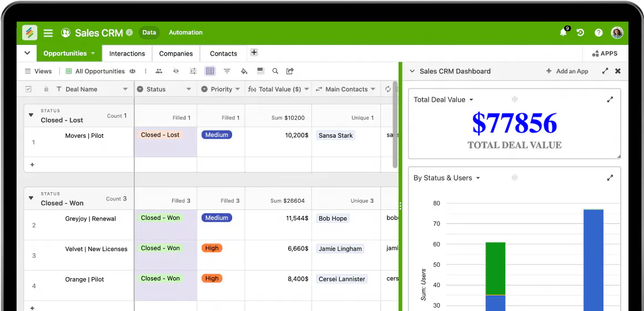The image size is (644, 311).
Task: Click the $77856 total deal value
Action: tap(514, 123)
